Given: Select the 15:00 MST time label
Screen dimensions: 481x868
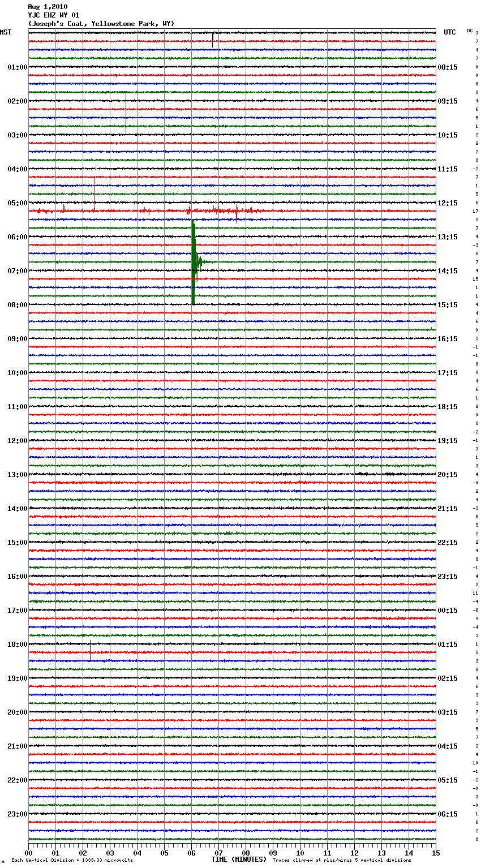Looking at the screenshot, I should point(18,543).
